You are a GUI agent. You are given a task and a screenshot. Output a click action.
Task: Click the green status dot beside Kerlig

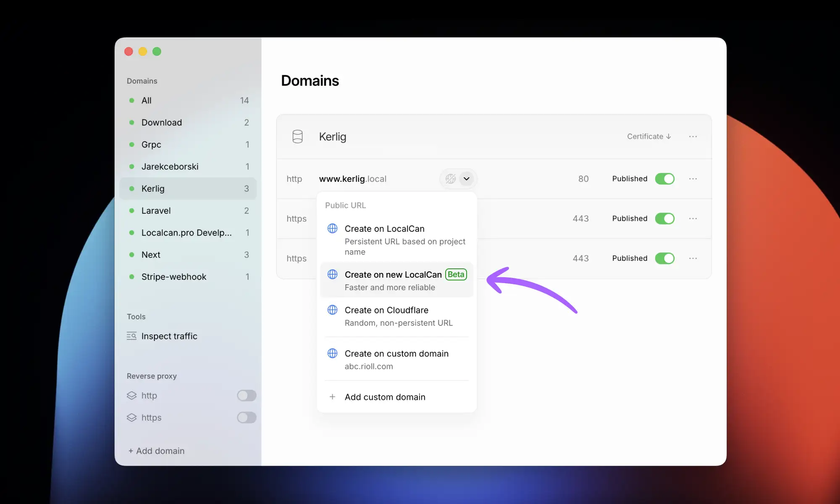point(132,189)
